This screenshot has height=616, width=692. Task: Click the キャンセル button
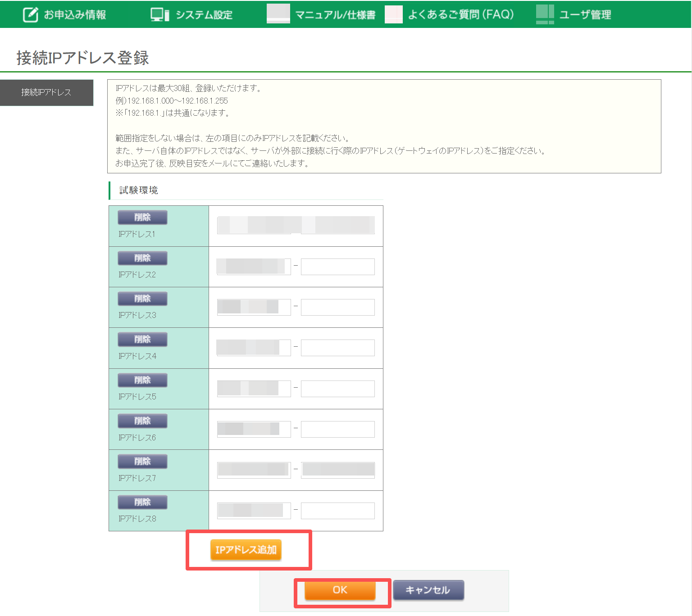click(428, 590)
